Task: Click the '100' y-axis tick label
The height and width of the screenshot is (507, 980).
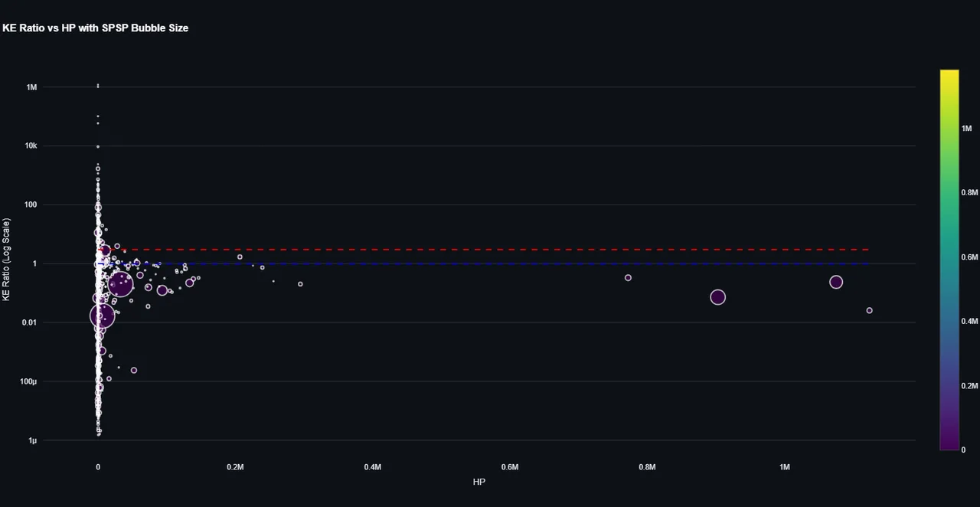Action: (x=31, y=204)
